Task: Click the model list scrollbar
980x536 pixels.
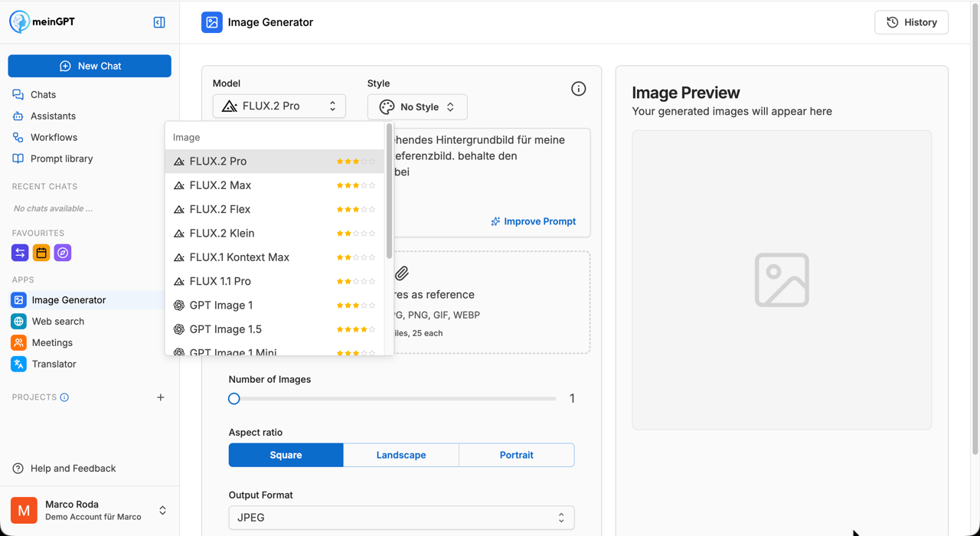Action: point(389,191)
